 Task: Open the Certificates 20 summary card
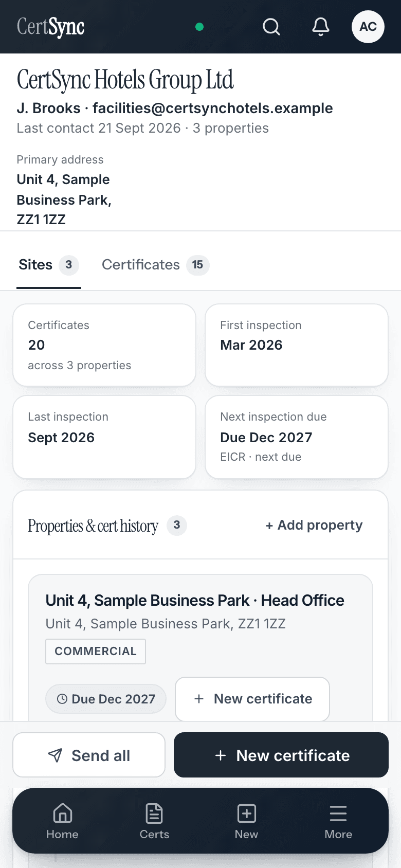(104, 345)
